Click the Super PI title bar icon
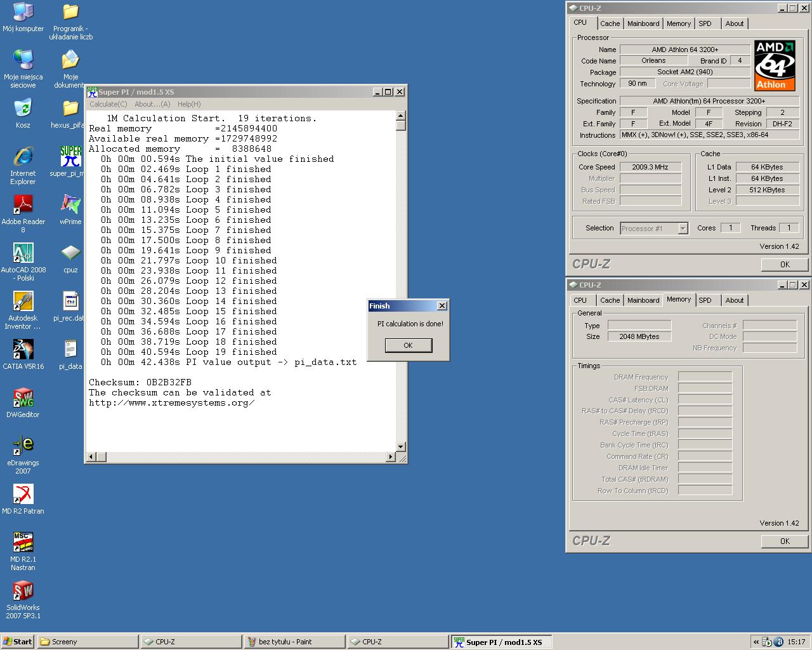This screenshot has height=650, width=812. point(92,92)
